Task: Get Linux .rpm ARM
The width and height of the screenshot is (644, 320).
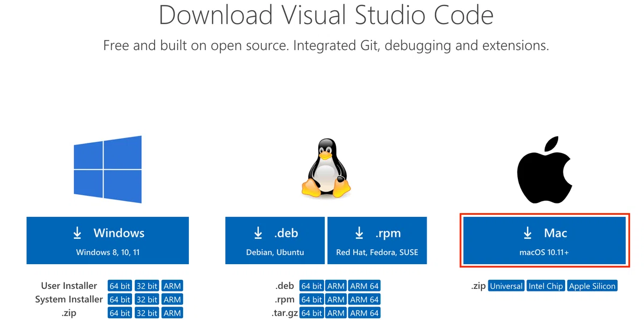Action: (336, 299)
